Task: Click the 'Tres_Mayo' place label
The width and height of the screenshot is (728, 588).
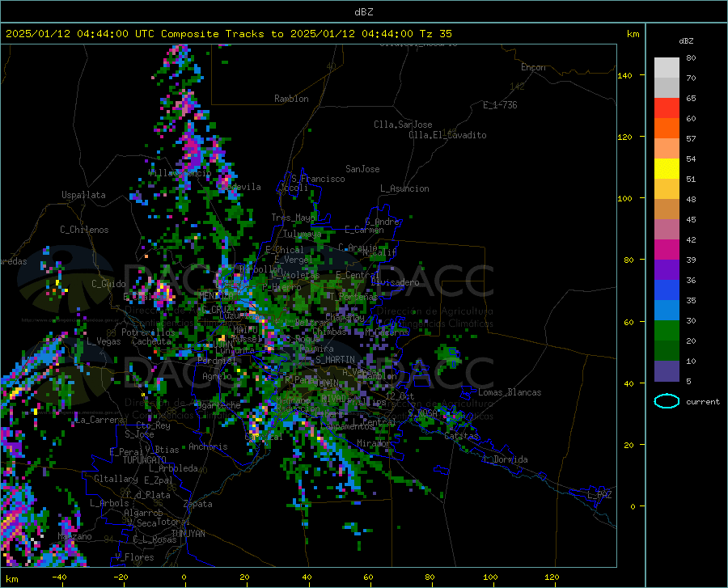Action: coord(294,218)
